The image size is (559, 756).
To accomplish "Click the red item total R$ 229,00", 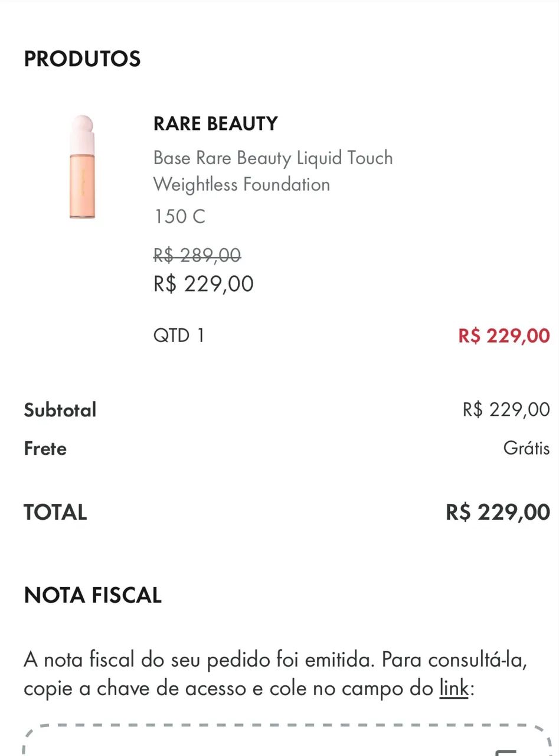I will (x=504, y=335).
